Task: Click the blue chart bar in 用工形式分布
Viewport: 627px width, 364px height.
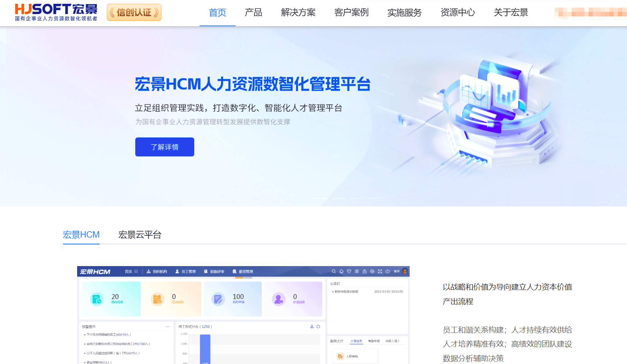Action: point(205,349)
